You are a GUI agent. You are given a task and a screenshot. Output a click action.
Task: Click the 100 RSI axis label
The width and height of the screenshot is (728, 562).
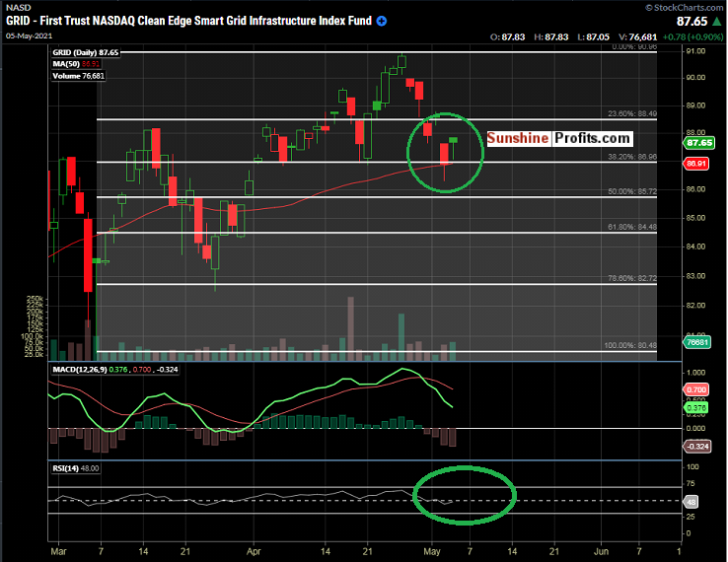(x=692, y=467)
